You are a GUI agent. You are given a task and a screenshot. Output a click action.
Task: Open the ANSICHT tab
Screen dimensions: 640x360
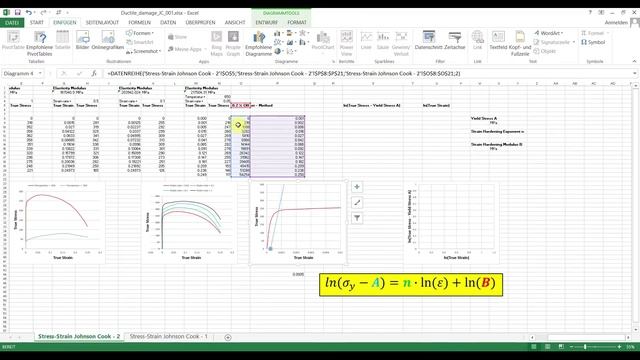pos(235,22)
